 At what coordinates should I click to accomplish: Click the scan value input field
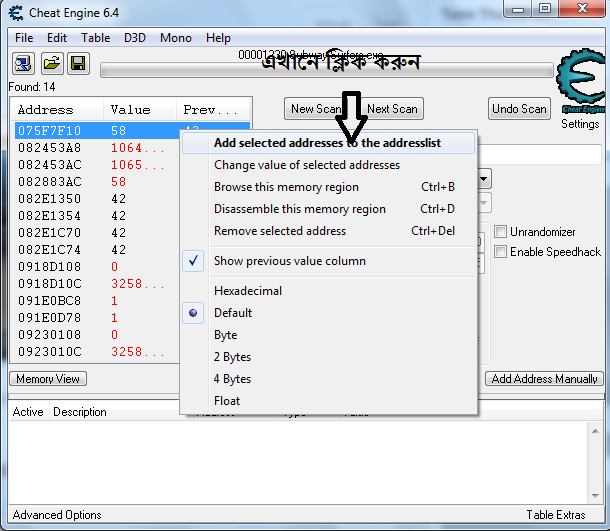540,154
